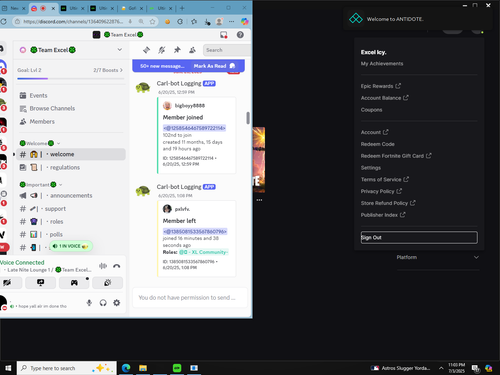Open Windows Start menu
500x375 pixels.
(x=8, y=368)
